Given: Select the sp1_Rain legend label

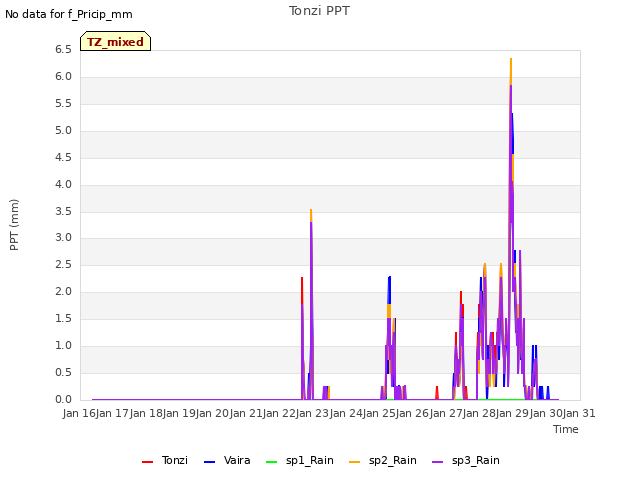Looking at the screenshot, I should tap(310, 460).
